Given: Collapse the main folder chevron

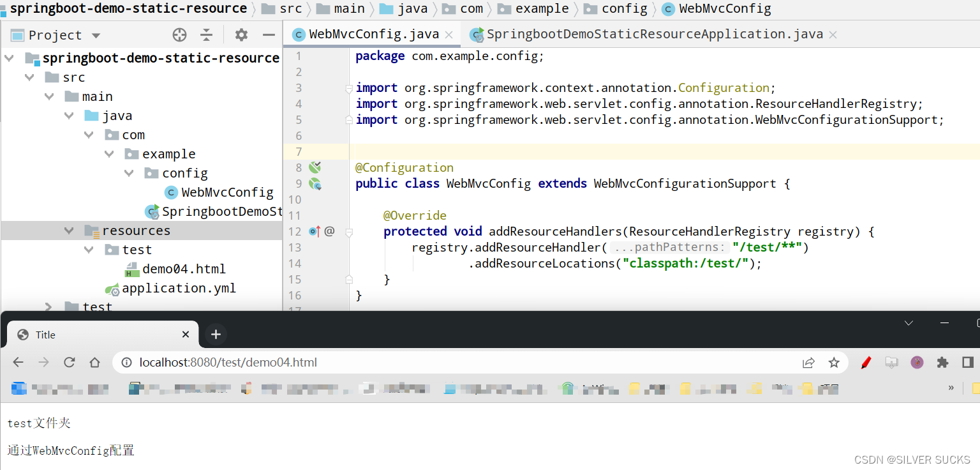Looking at the screenshot, I should point(49,96).
